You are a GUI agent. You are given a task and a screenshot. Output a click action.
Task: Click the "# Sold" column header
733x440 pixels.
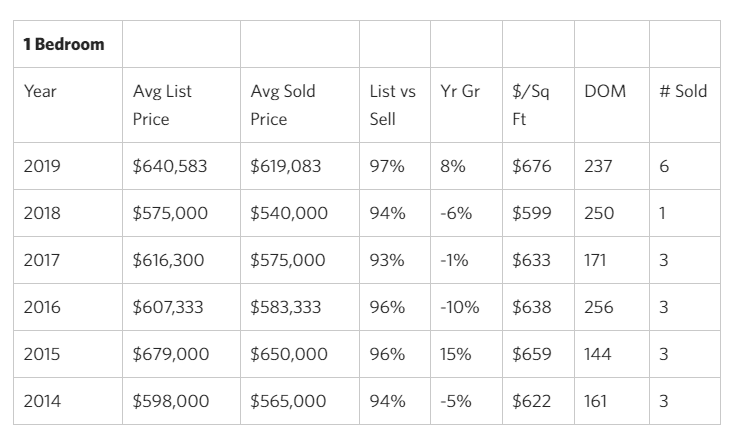point(683,91)
